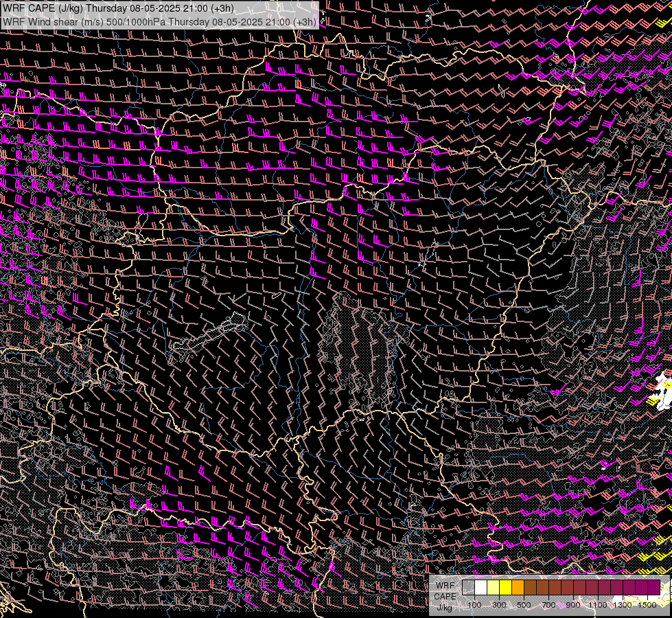Pick the bright yellow CAPE legend swatch
This screenshot has height=618, width=672.
[x=505, y=588]
